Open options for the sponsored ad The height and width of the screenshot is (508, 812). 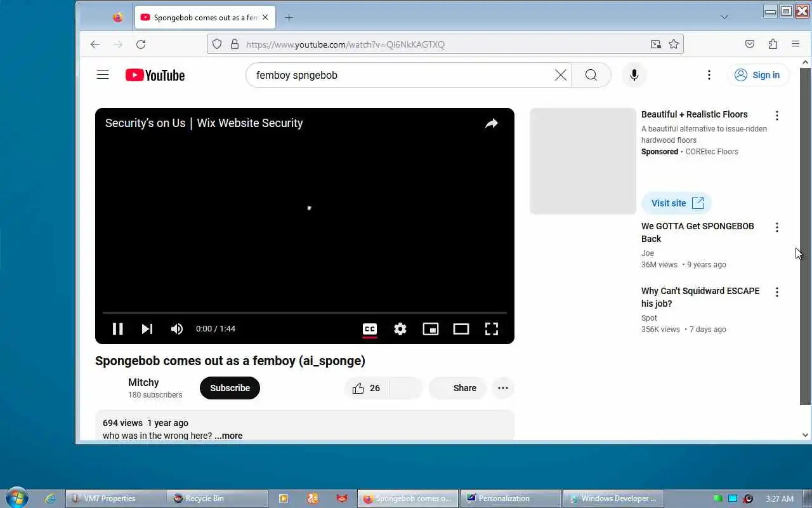777,116
